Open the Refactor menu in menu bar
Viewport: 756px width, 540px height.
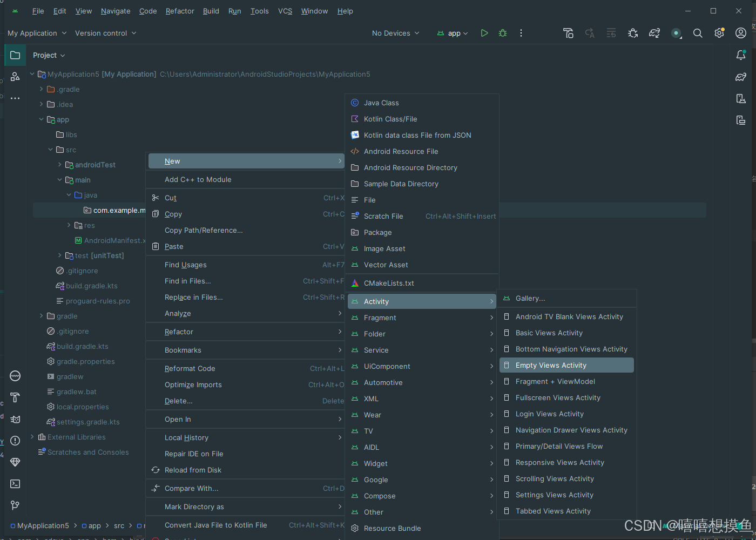click(x=180, y=11)
